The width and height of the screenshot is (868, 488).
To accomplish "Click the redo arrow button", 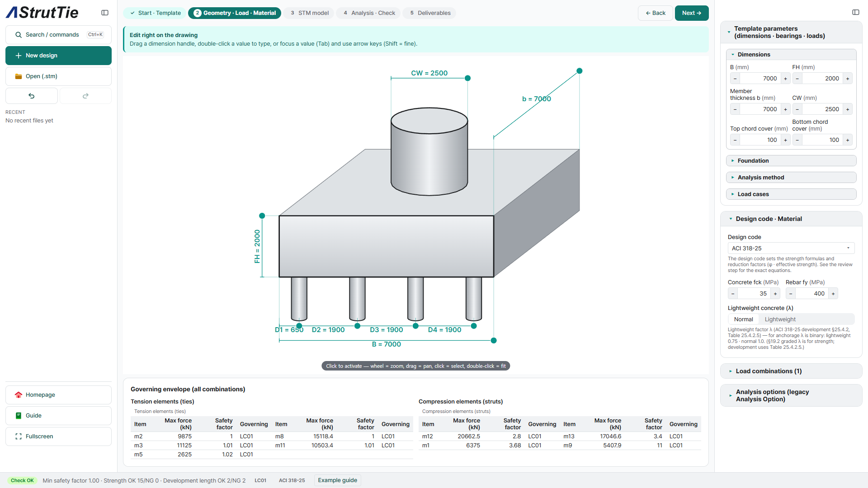I will click(x=85, y=96).
